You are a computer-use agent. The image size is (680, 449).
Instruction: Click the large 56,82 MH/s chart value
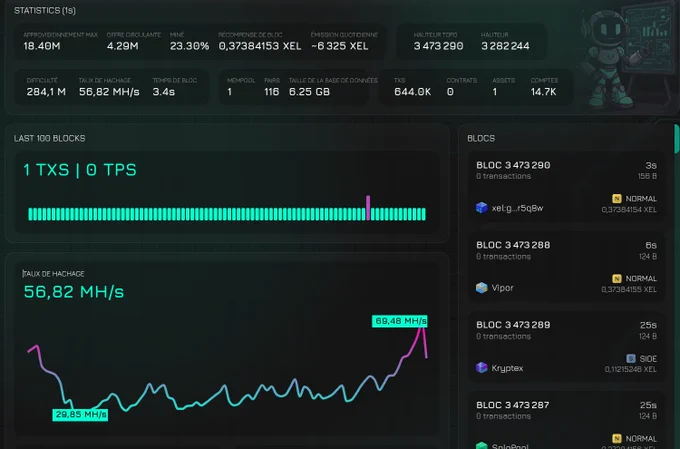(x=74, y=292)
